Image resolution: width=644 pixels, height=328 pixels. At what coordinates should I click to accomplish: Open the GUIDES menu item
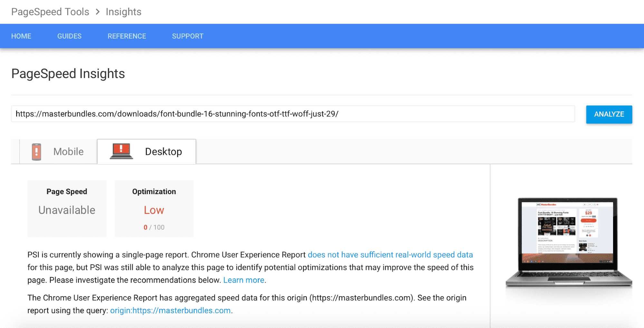[x=69, y=36]
